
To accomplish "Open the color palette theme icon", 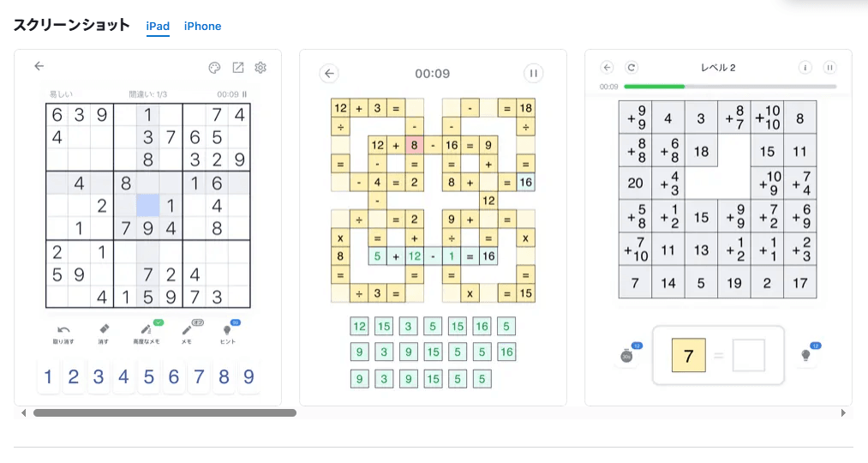I will [214, 68].
